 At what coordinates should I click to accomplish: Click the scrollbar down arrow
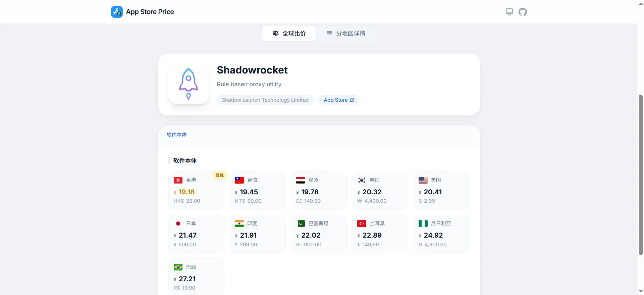(x=641, y=291)
